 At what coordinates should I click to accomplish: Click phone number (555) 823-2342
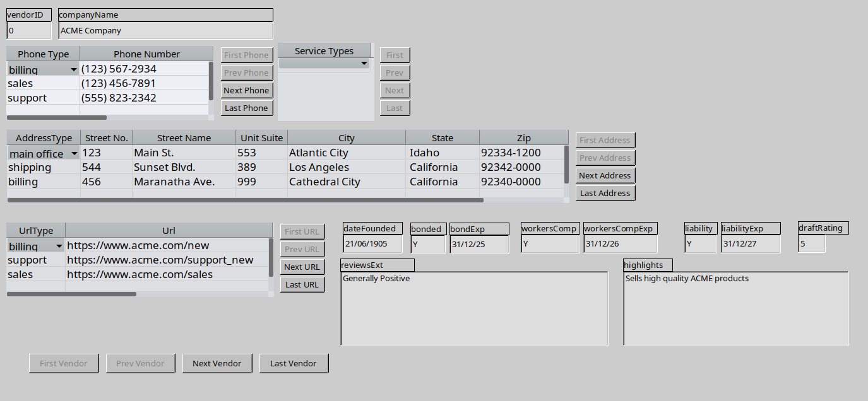click(144, 98)
